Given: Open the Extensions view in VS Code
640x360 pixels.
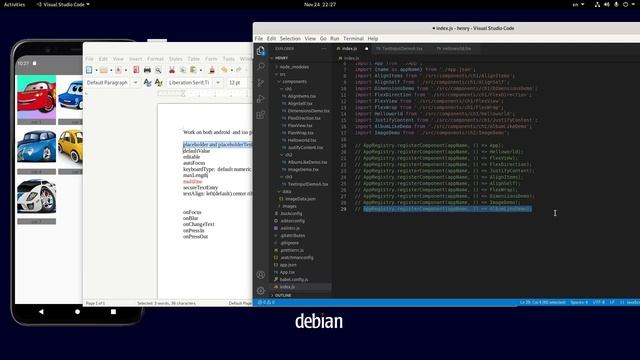Looking at the screenshot, I should (261, 115).
